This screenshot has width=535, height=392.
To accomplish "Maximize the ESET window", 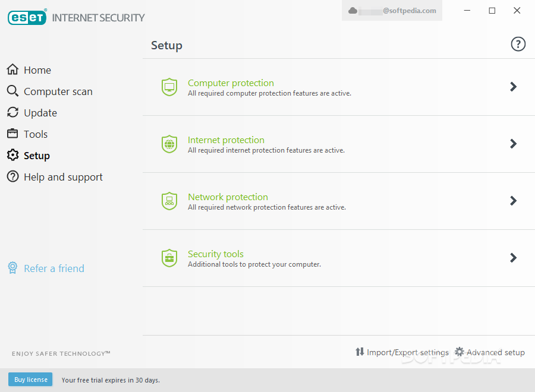I will tap(492, 11).
